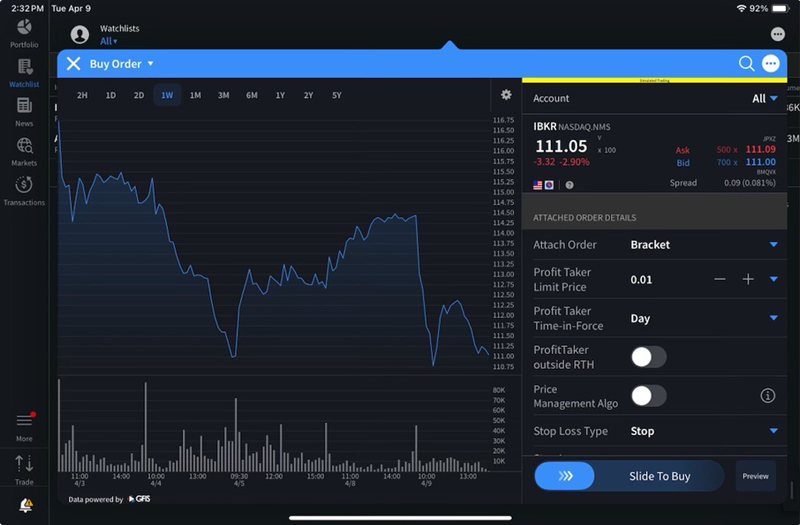Click the IBKR last price 111.05
The height and width of the screenshot is (525, 800).
click(561, 146)
